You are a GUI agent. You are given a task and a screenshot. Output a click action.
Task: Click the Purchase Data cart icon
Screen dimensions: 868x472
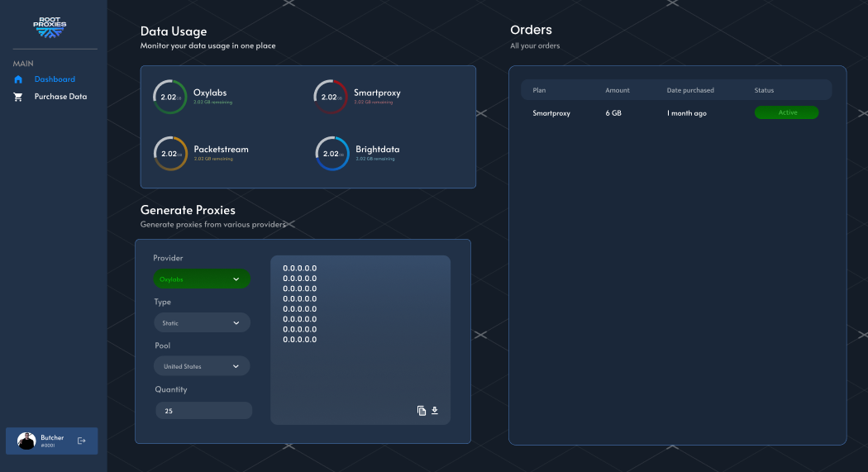tap(18, 97)
